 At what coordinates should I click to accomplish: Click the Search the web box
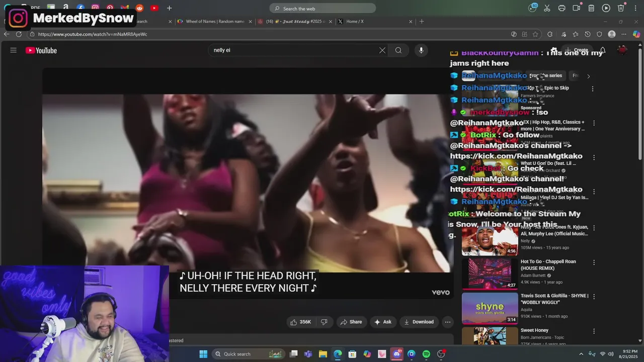tap(323, 8)
